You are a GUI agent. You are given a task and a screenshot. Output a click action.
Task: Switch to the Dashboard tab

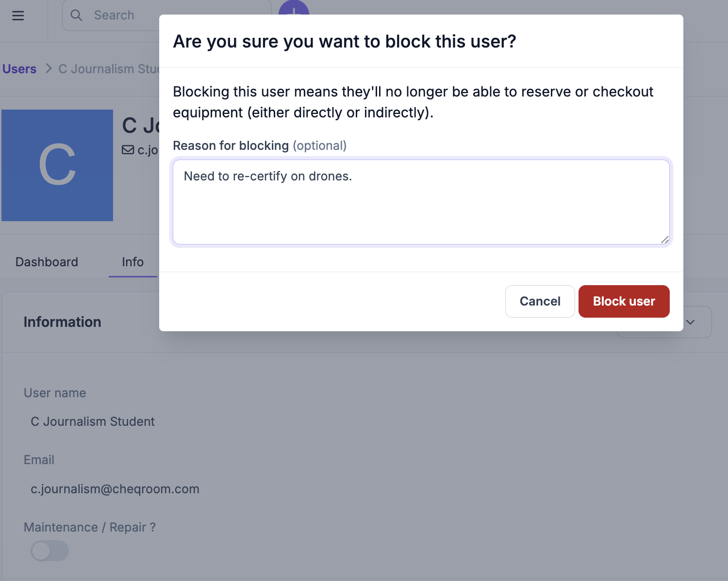(x=47, y=262)
